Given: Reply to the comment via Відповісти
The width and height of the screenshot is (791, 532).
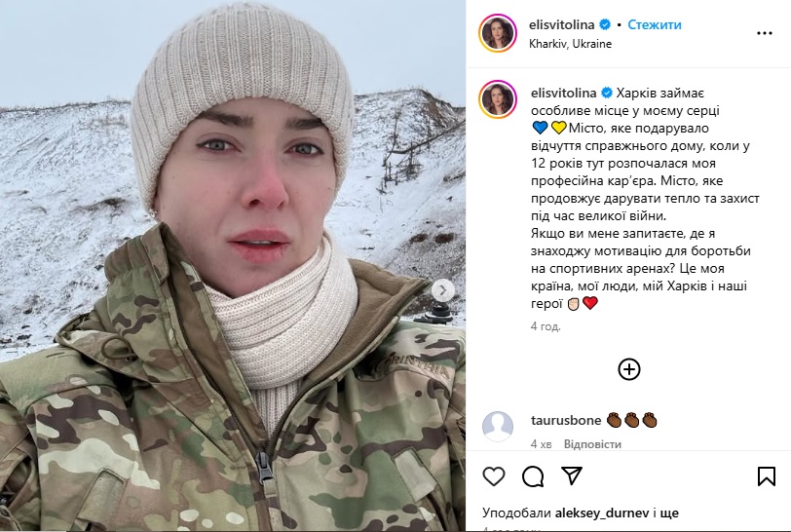Looking at the screenshot, I should [x=592, y=444].
